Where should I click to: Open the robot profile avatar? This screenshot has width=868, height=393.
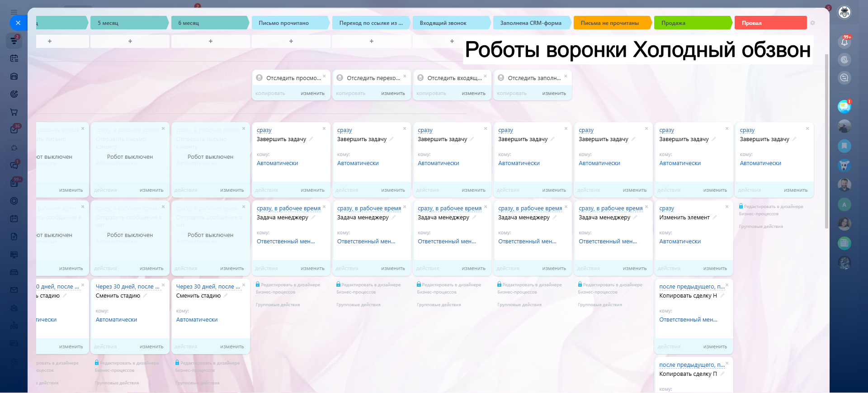[x=844, y=12]
